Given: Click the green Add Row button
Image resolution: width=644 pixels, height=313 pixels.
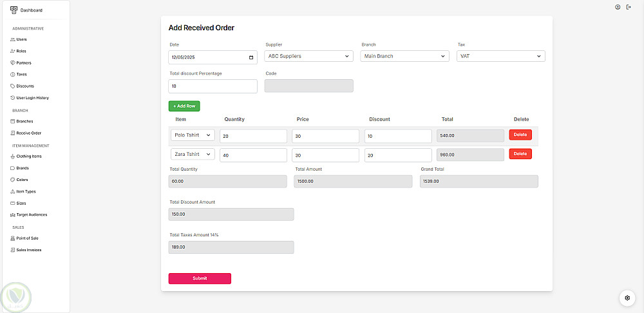Looking at the screenshot, I should 184,106.
